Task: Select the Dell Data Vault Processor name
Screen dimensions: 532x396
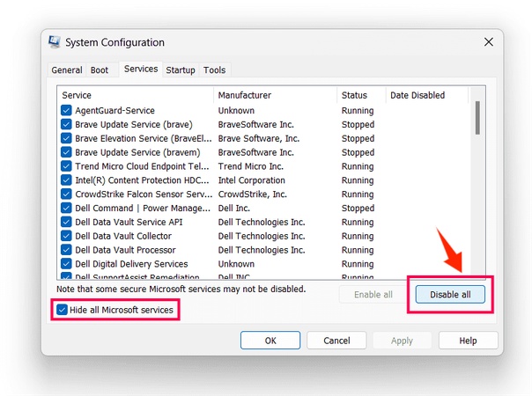Action: pos(125,250)
